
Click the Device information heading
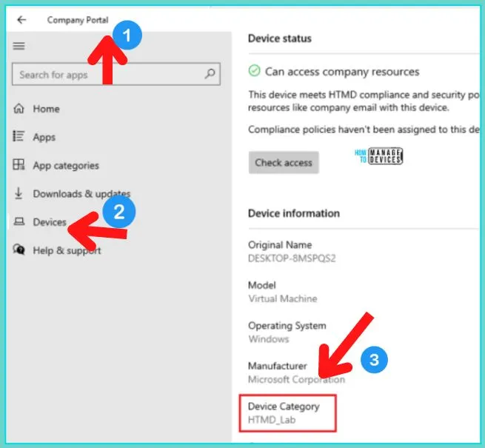pos(294,213)
